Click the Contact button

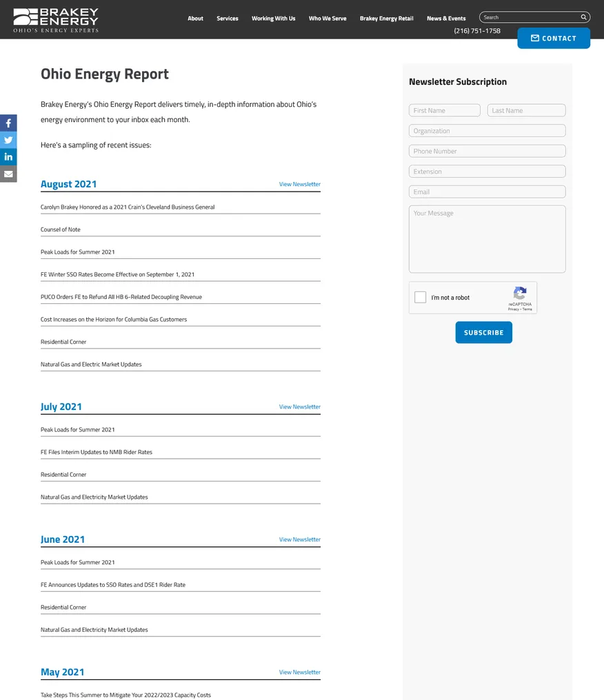pos(554,39)
